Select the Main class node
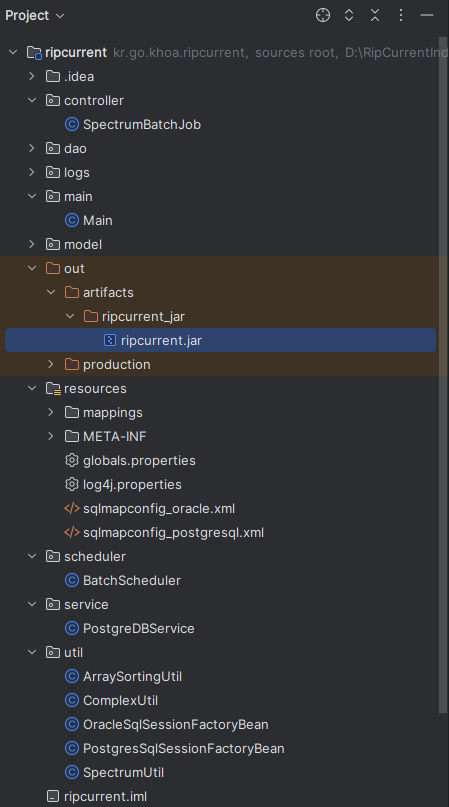 98,220
